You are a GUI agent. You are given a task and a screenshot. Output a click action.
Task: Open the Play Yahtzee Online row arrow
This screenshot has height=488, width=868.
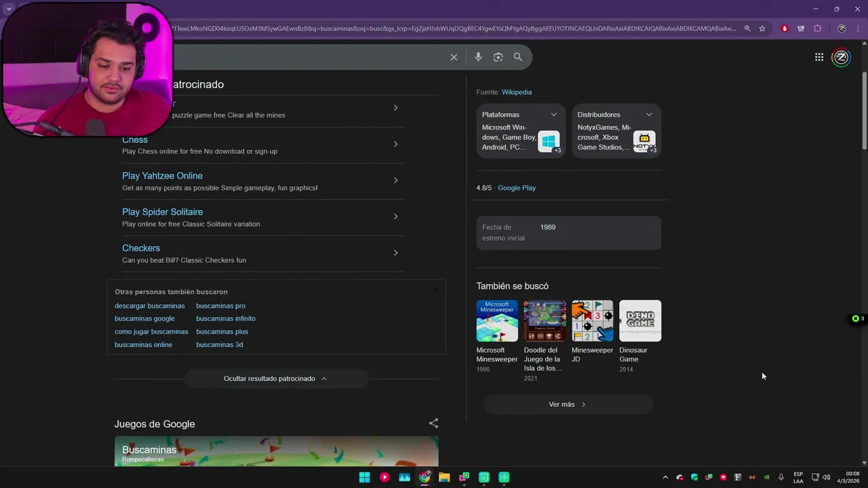tap(395, 180)
